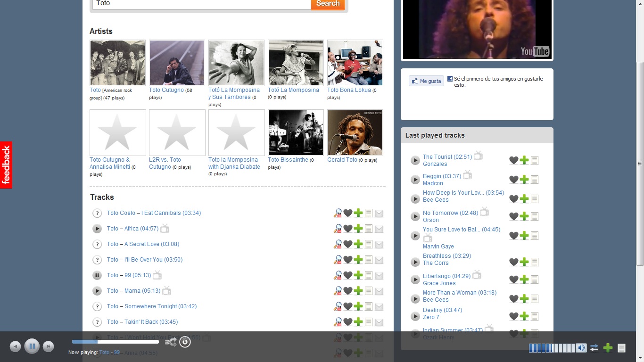Favorite No Tomorrow with heart icon
Viewport: 644px width, 362px height.
[514, 216]
